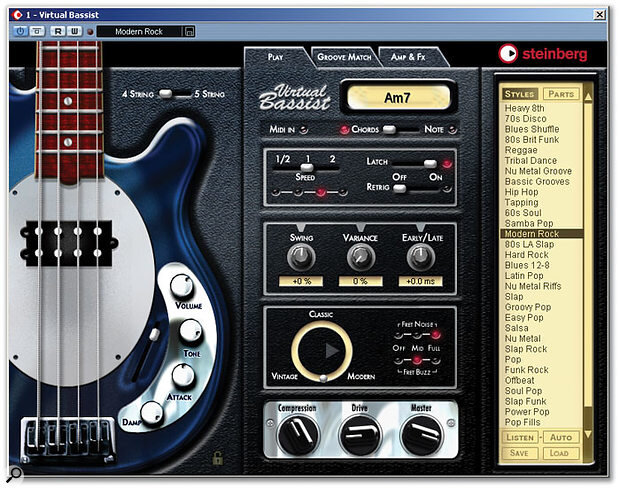Click the styles list scroll up arrow
620x489 pixels.
click(588, 96)
